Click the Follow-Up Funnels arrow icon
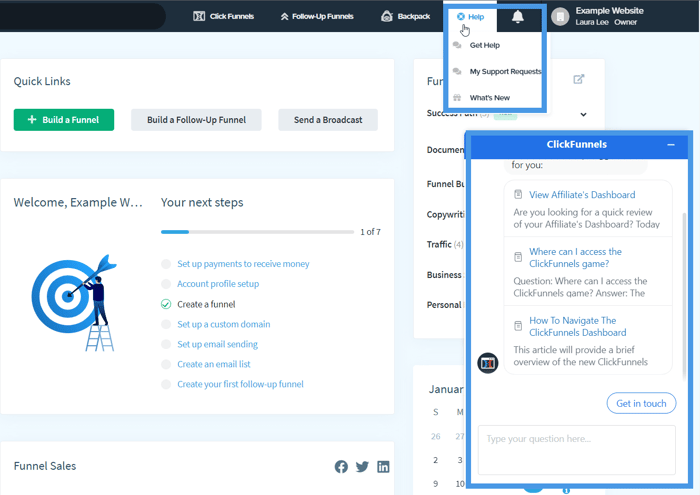This screenshot has height=495, width=700. pos(284,17)
